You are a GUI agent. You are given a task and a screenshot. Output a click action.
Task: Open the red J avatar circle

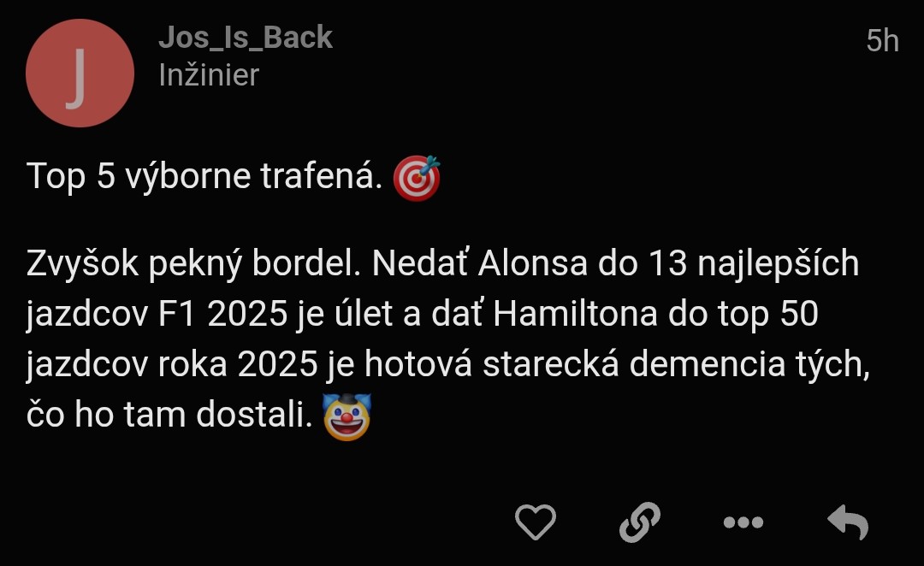click(x=80, y=73)
